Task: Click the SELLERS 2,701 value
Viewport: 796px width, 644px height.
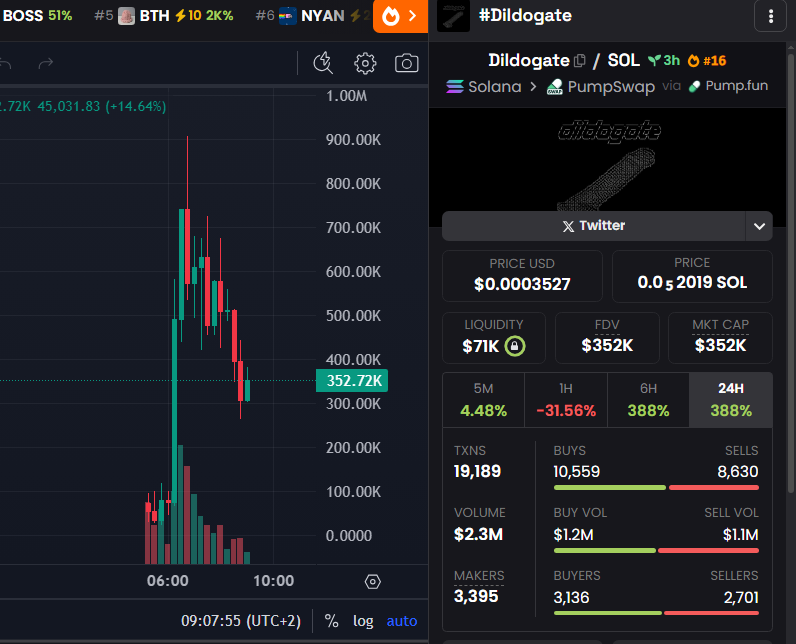Action: click(x=741, y=598)
